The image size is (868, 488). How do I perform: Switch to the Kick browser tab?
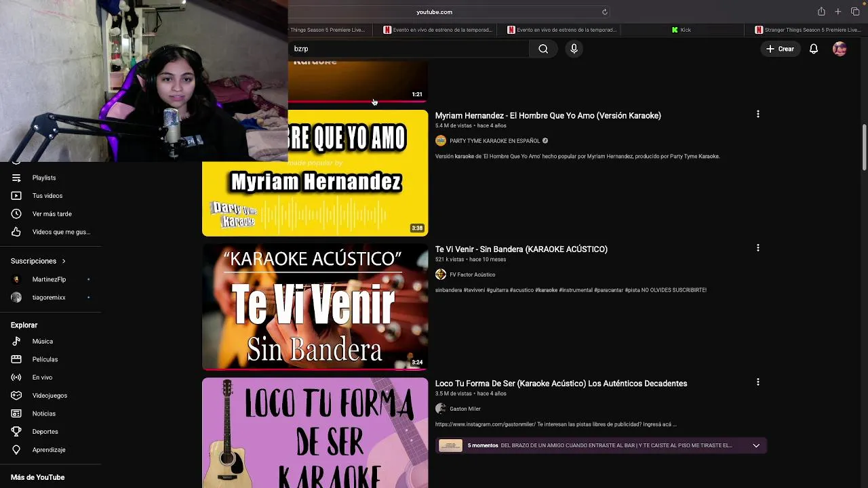coord(681,30)
